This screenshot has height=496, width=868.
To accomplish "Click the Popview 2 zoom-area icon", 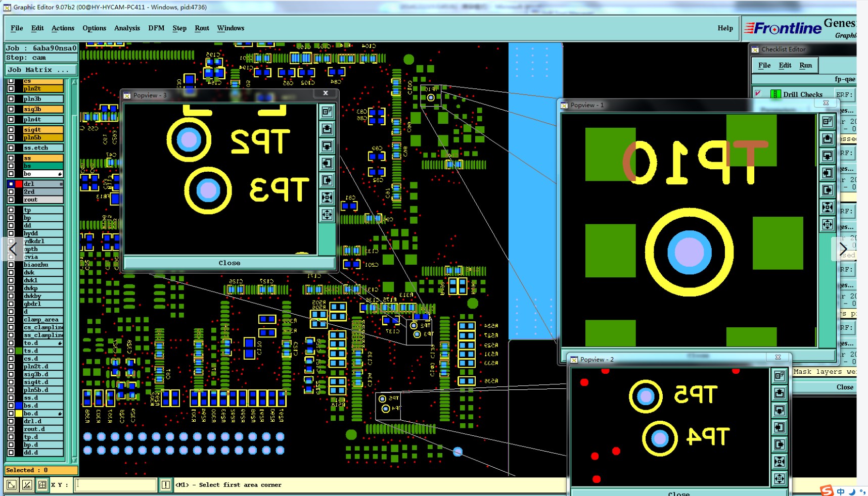I will click(780, 376).
